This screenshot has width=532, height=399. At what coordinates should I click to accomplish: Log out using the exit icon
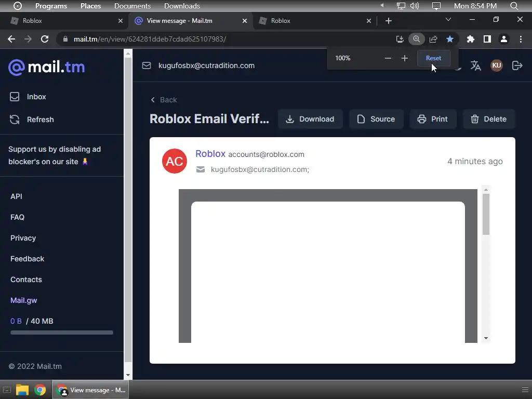(x=517, y=65)
